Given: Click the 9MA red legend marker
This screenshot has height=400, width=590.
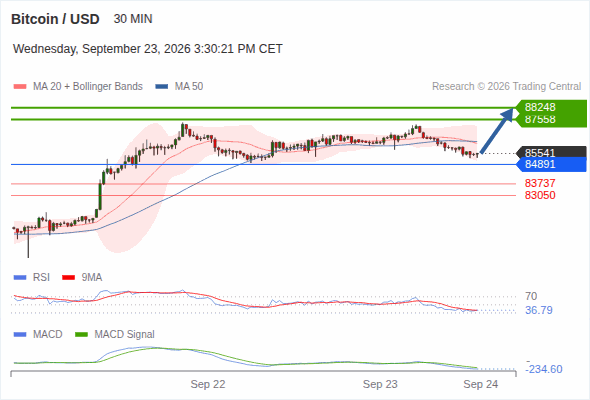Looking at the screenshot, I should pyautogui.click(x=68, y=278).
